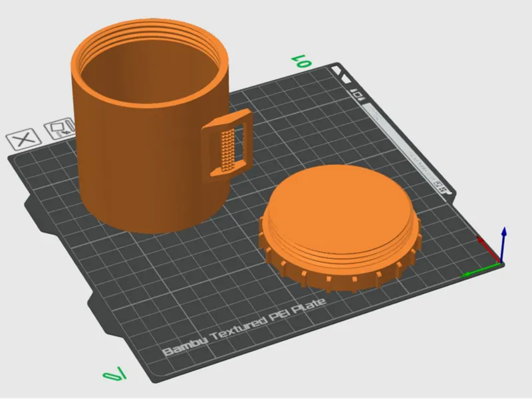Viewport: 532px width, 399px height.
Task: Click the green plate number 01 label
Action: [x=301, y=61]
